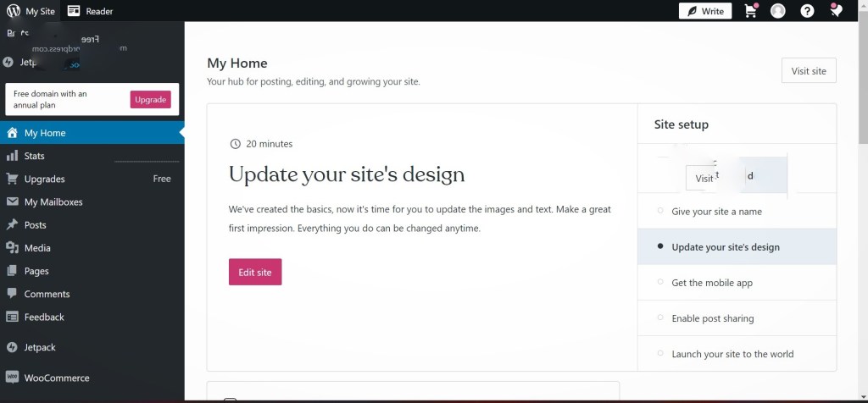The height and width of the screenshot is (403, 868).
Task: Click the pink Edit site button
Action: coord(255,272)
